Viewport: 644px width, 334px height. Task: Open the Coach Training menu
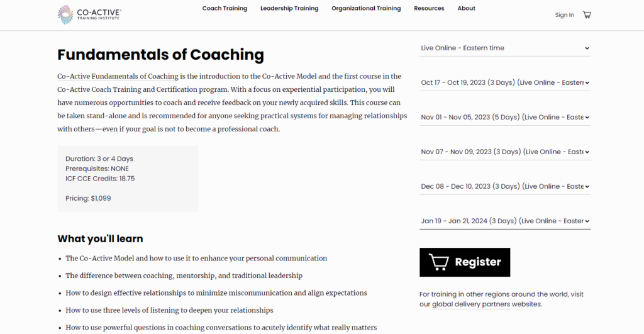pyautogui.click(x=225, y=8)
